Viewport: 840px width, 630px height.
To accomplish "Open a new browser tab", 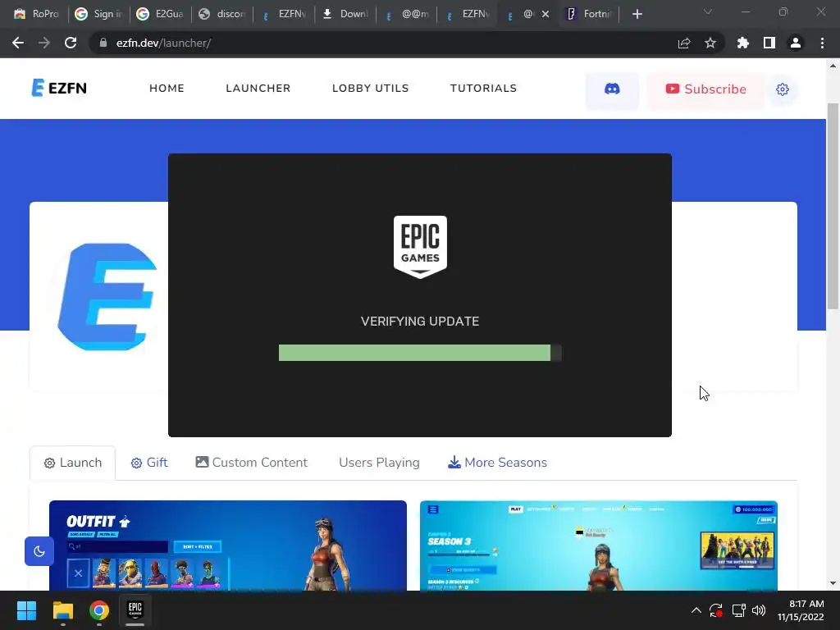I will pyautogui.click(x=637, y=14).
